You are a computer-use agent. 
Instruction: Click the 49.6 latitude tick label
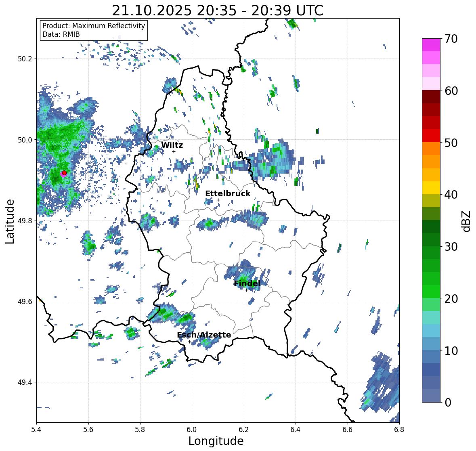25,301
